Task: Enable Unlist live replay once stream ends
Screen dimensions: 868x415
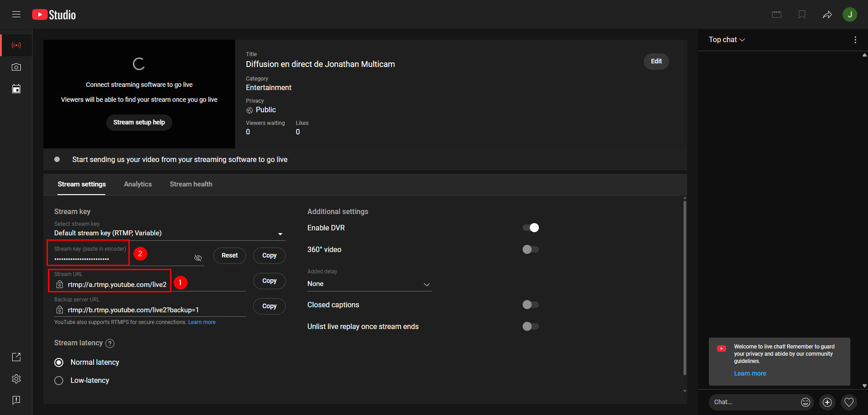Action: 531,326
